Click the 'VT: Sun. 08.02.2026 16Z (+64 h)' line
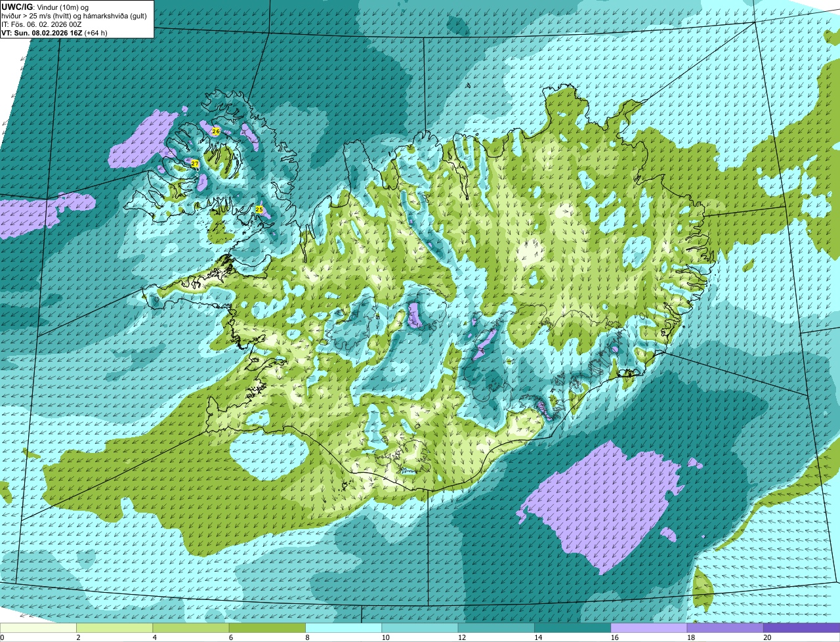 54,33
